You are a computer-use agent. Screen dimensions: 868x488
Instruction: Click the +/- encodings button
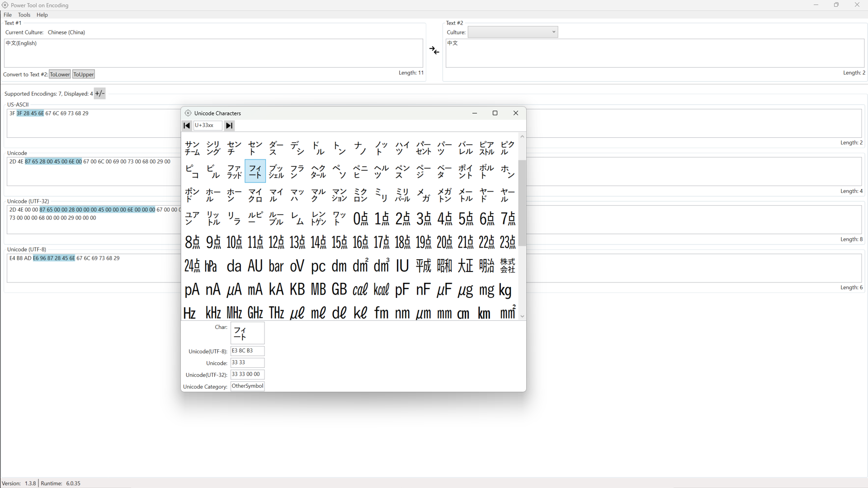[99, 94]
